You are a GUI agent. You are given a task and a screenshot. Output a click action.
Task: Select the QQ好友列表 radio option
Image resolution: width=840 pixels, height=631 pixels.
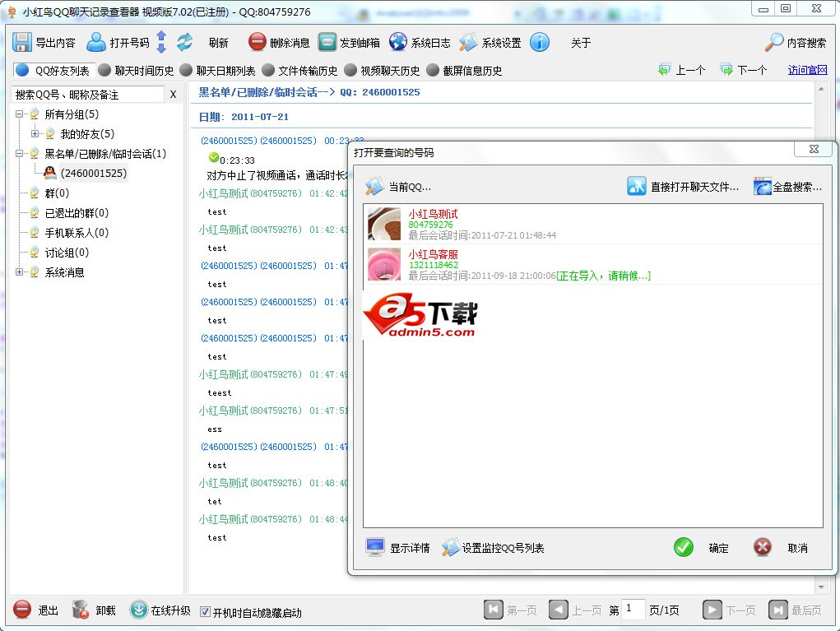tap(22, 70)
